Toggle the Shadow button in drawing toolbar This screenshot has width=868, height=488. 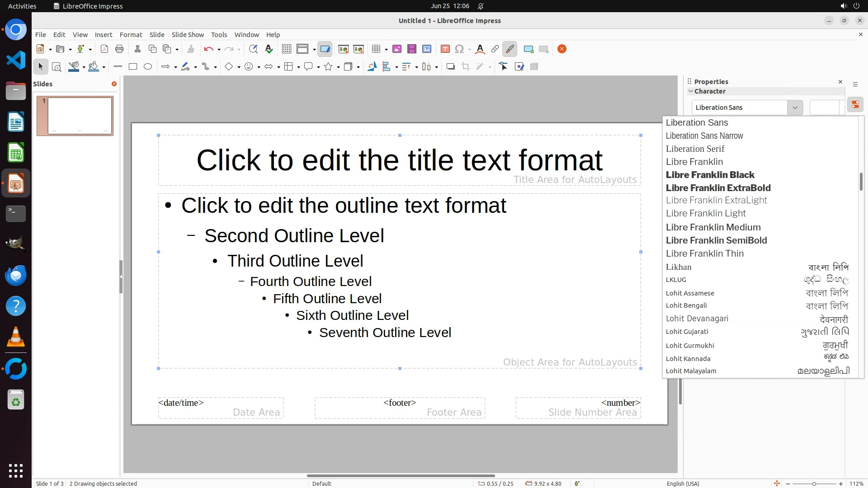pyautogui.click(x=450, y=67)
